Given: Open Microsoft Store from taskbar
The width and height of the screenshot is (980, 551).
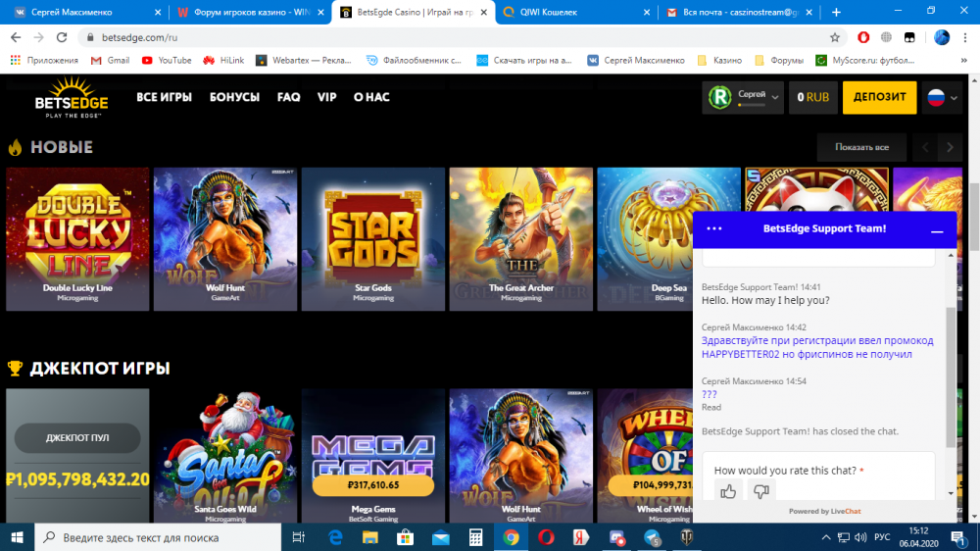Looking at the screenshot, I should [405, 537].
